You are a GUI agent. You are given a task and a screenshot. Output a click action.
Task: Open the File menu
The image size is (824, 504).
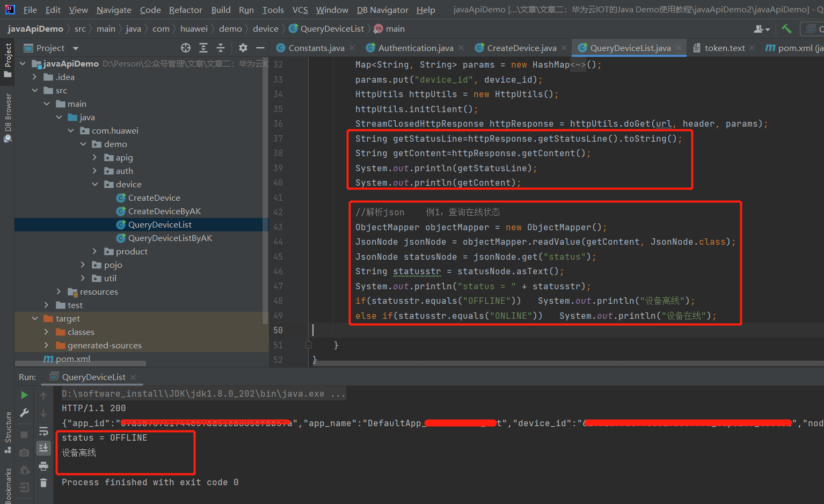click(x=30, y=10)
